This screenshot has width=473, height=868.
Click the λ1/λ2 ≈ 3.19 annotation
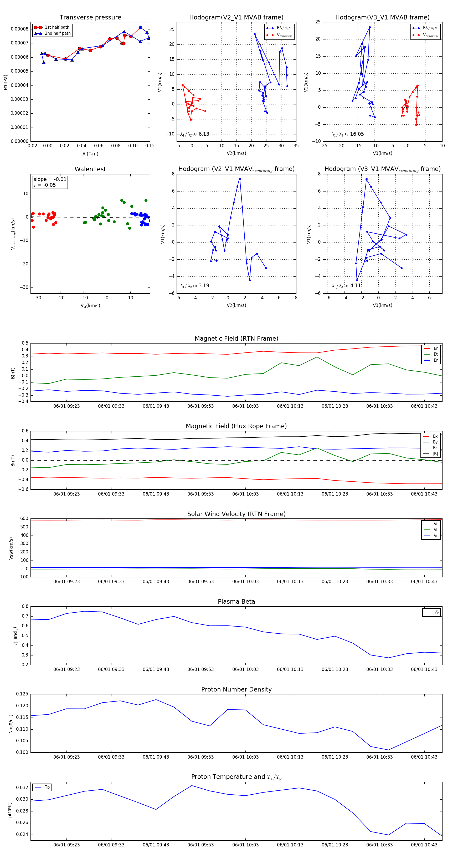coord(194,286)
